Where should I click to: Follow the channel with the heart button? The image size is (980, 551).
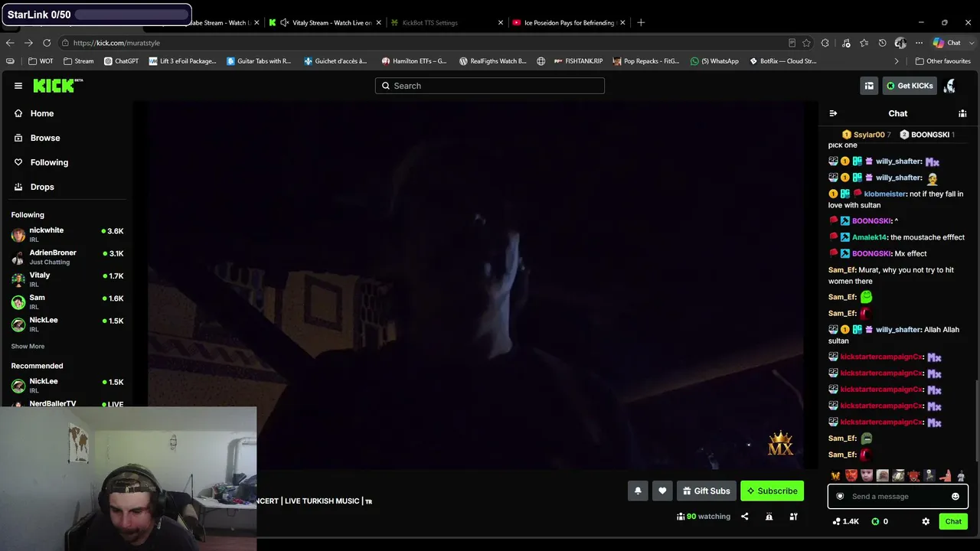pos(662,491)
